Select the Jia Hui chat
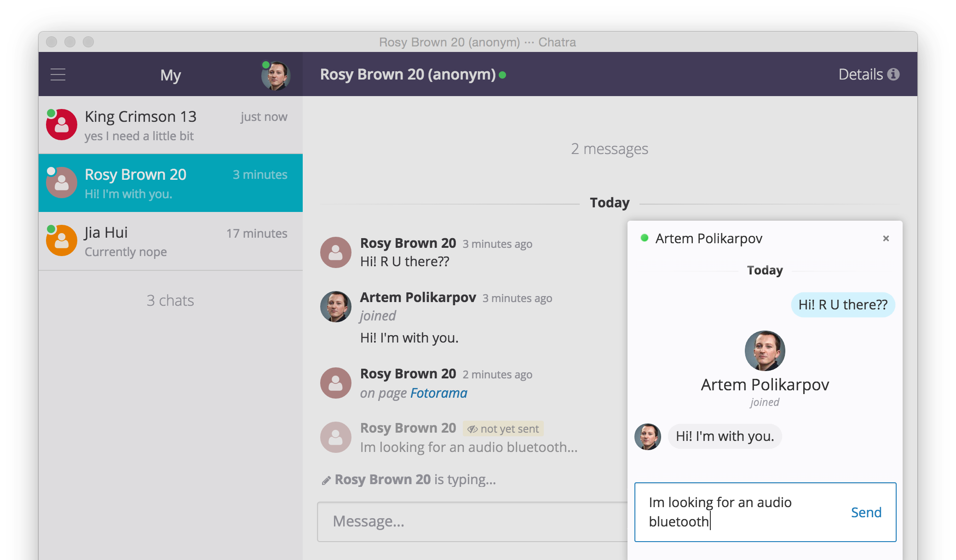 point(170,241)
